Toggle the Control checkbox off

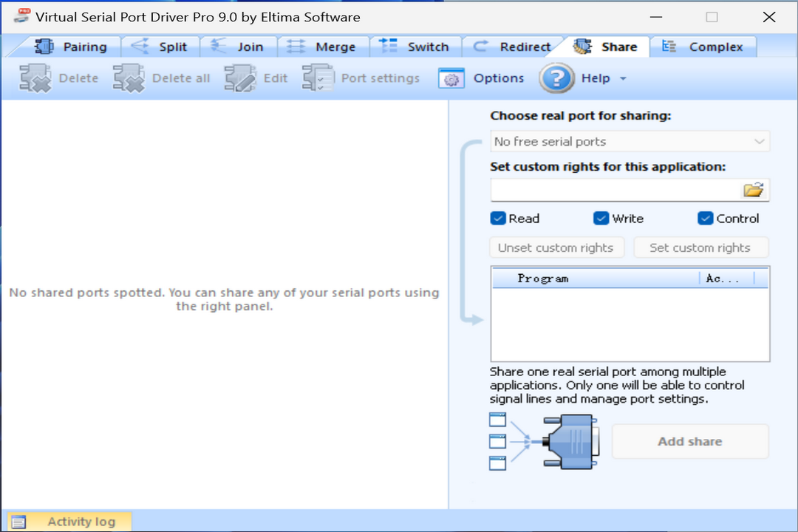pos(703,218)
